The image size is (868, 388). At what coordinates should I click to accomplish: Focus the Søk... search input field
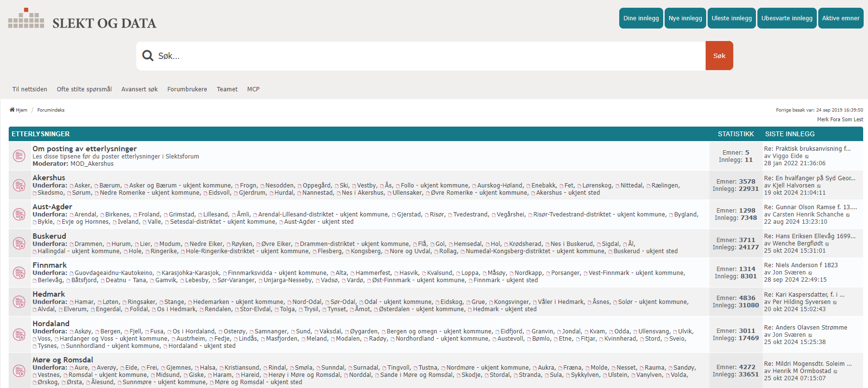pyautogui.click(x=430, y=56)
